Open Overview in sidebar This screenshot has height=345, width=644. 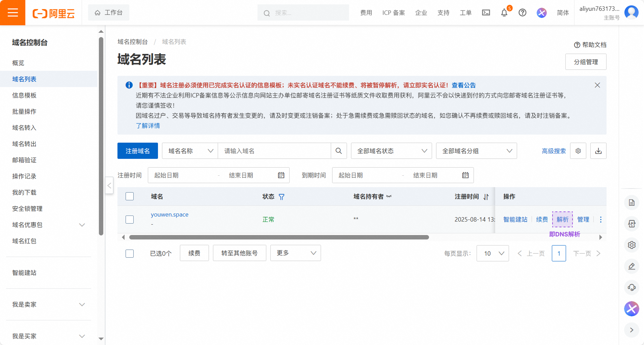tap(18, 63)
